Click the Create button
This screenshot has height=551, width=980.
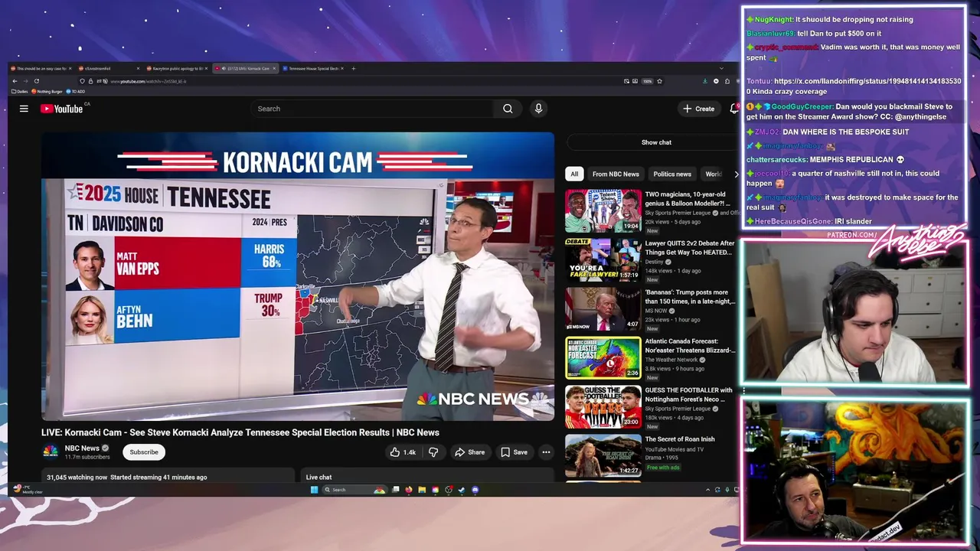tap(699, 109)
